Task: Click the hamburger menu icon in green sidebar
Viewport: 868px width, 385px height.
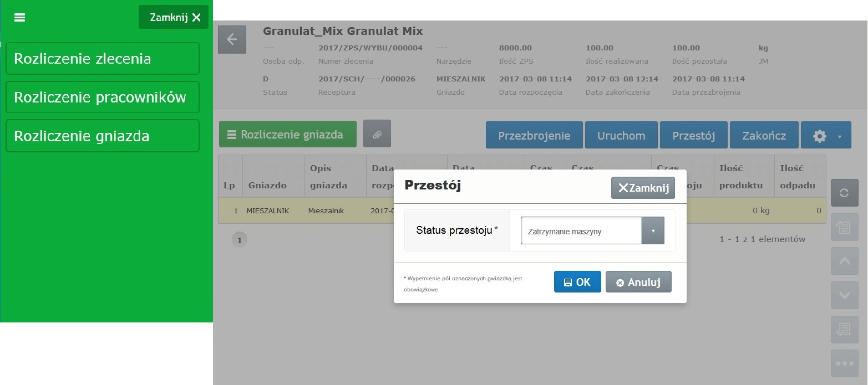Action: pyautogui.click(x=19, y=18)
